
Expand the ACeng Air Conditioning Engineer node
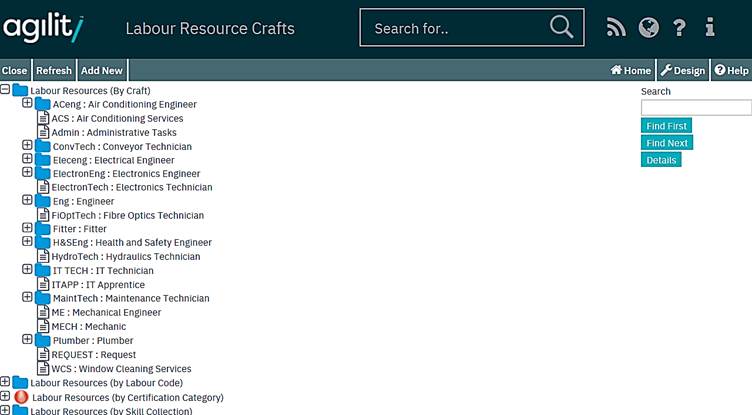pyautogui.click(x=27, y=103)
